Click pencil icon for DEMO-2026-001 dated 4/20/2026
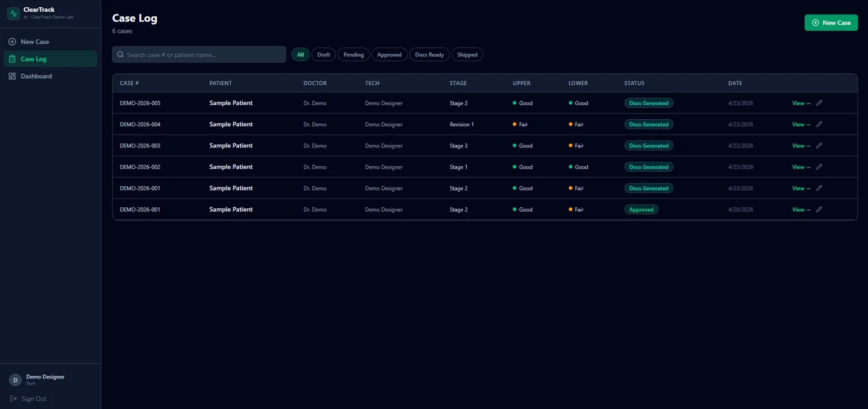Screen dimensions: 868x409 point(819,209)
